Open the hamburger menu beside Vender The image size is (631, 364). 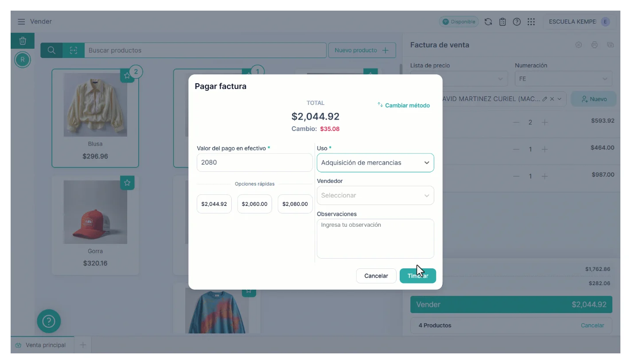pos(21,22)
